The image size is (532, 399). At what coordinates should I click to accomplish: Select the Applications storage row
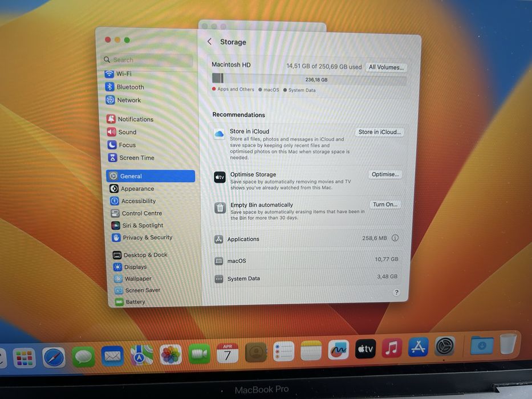click(307, 238)
